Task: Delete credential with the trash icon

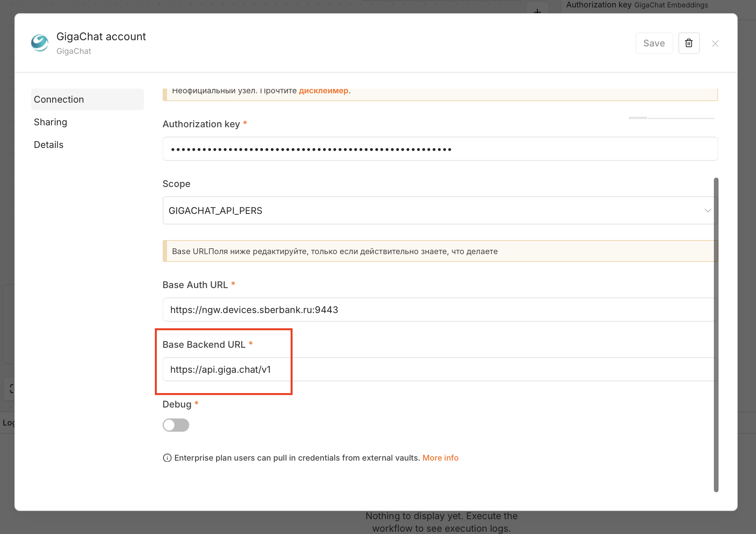Action: pos(689,43)
